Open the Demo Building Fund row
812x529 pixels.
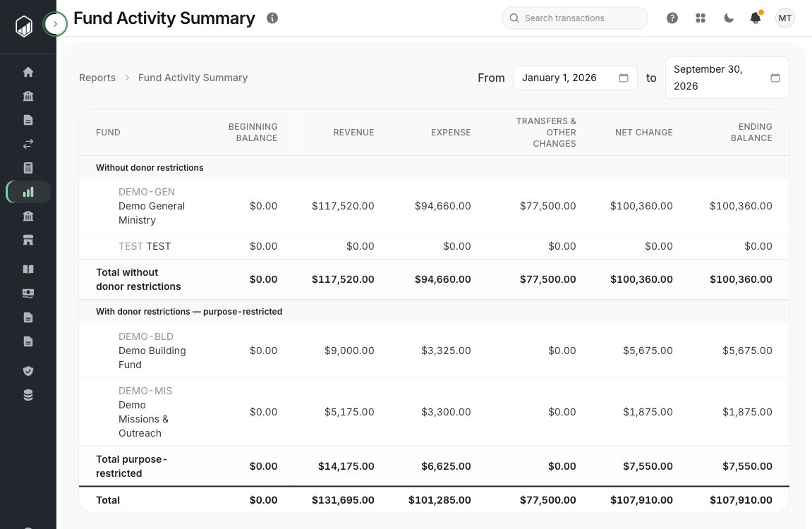click(x=434, y=351)
